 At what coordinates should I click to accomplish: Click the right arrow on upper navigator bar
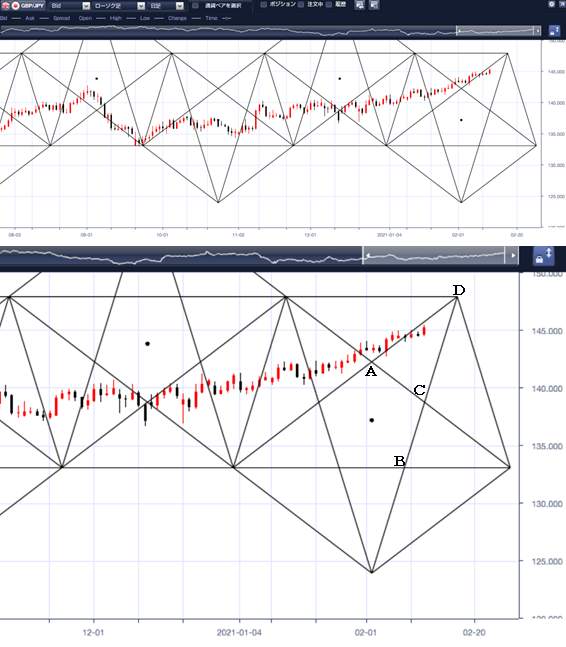(538, 31)
